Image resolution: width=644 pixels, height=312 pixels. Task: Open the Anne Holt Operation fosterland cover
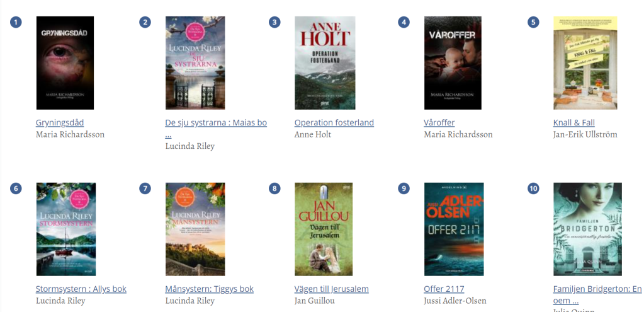(x=325, y=63)
